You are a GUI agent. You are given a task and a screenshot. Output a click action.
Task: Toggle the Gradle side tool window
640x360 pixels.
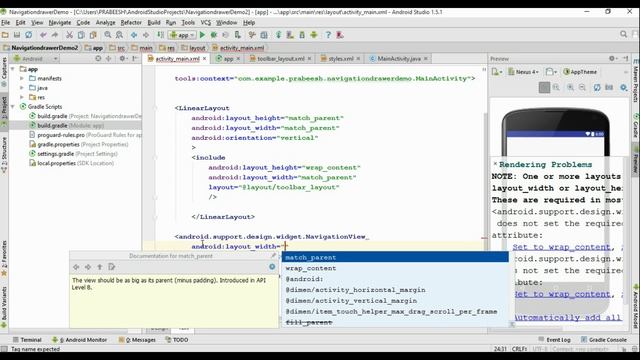(x=636, y=126)
